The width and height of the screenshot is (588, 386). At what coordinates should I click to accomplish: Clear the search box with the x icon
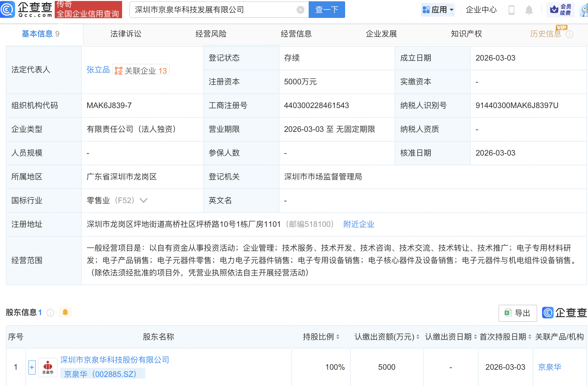(x=300, y=9)
